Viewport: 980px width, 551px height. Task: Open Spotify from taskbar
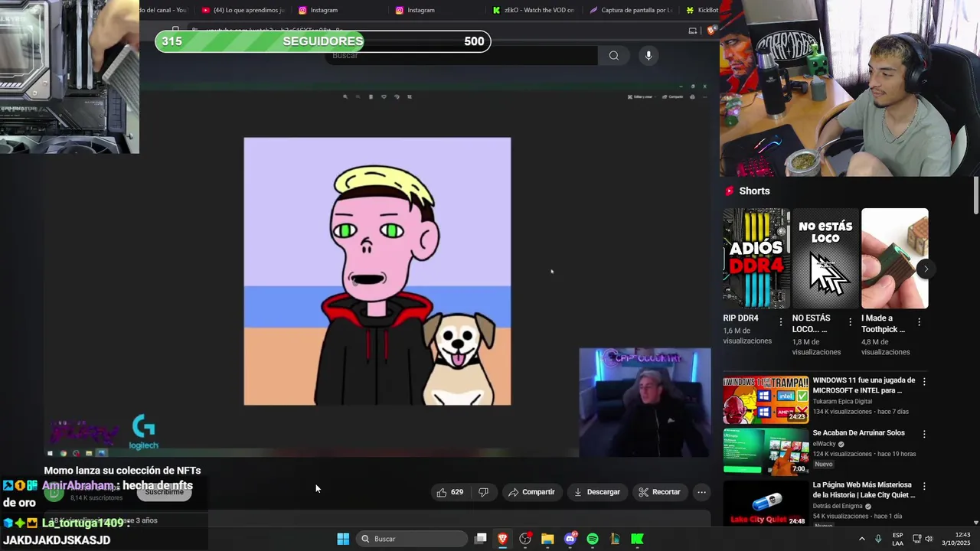tap(593, 539)
